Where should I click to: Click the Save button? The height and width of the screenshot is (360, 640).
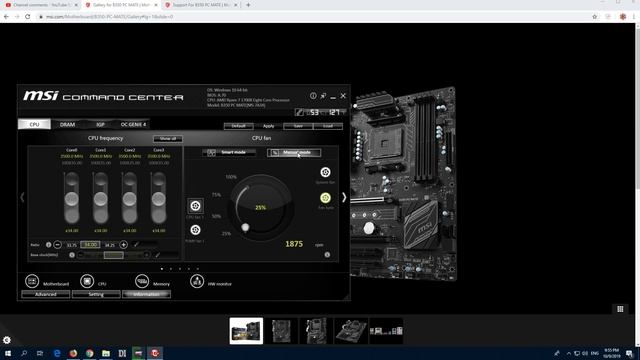(x=298, y=126)
